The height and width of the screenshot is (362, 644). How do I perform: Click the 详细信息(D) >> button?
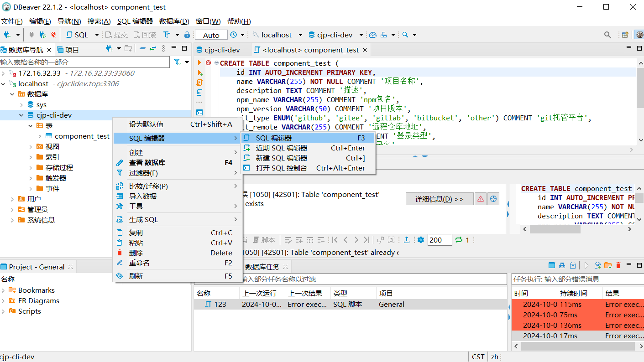pos(439,199)
